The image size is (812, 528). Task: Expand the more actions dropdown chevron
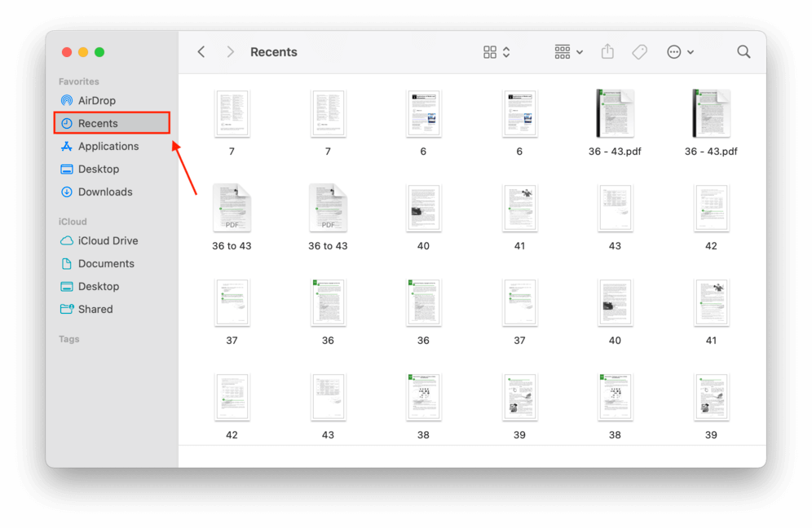(x=691, y=52)
